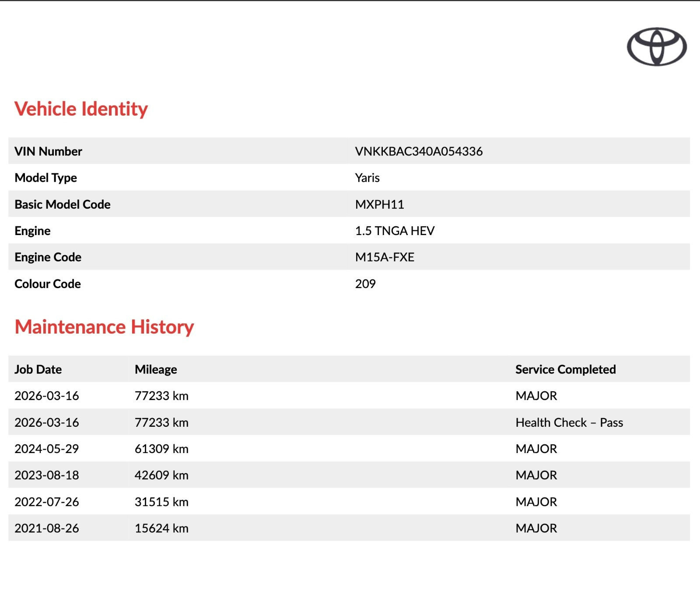
Task: Click the "Health Check – Pass" entry
Action: point(569,422)
